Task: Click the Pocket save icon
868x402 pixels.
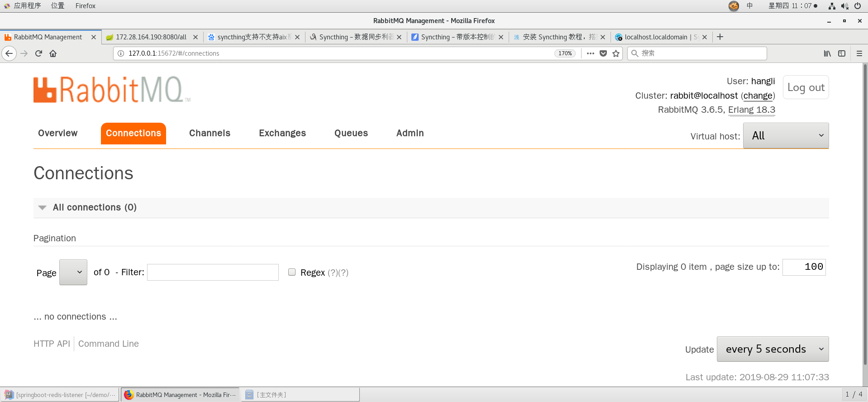Action: (603, 53)
